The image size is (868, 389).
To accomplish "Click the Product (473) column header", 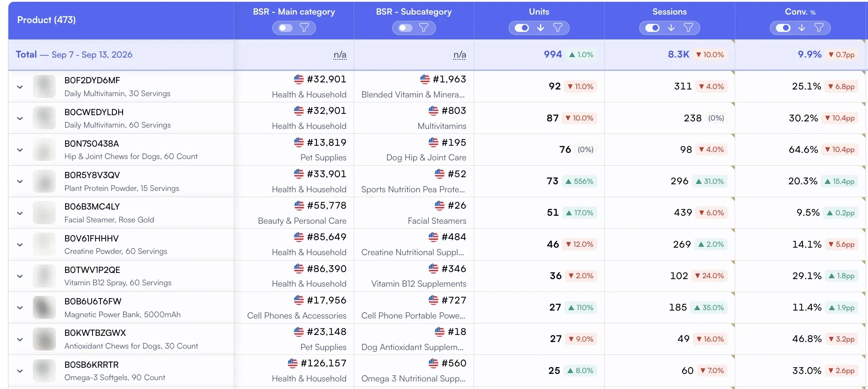I will 46,20.
